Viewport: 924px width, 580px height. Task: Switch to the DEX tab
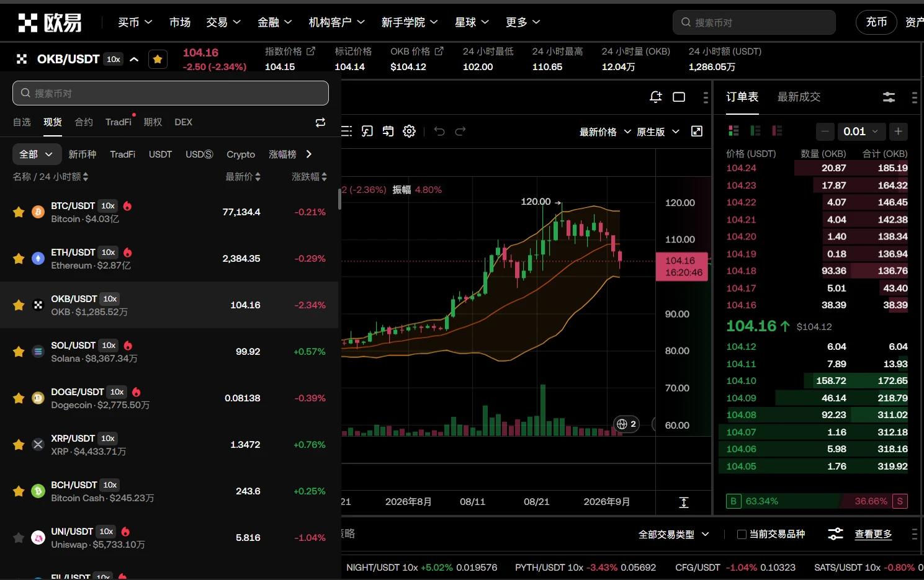(x=183, y=122)
